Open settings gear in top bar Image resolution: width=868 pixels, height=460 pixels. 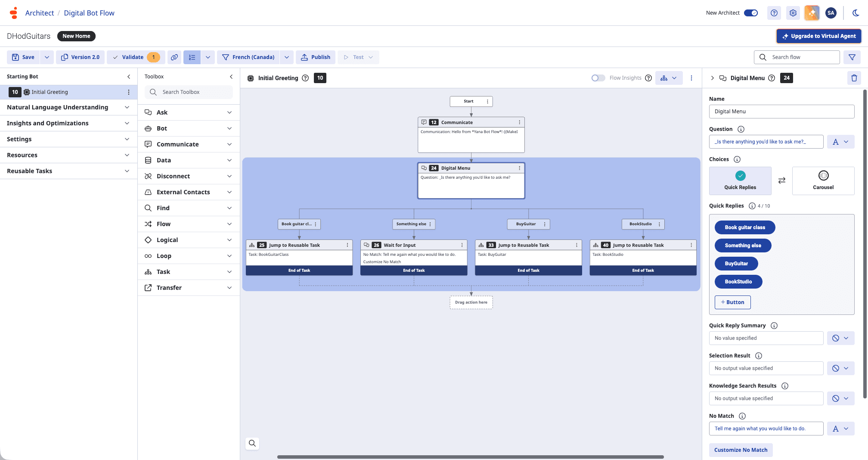[x=793, y=13]
